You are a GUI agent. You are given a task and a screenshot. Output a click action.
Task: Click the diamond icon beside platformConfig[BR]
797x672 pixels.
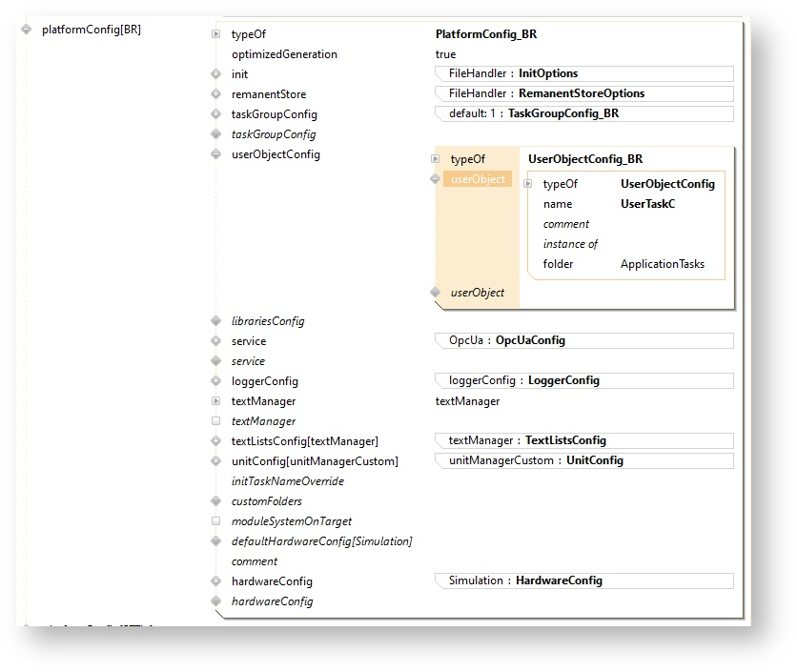tap(26, 30)
